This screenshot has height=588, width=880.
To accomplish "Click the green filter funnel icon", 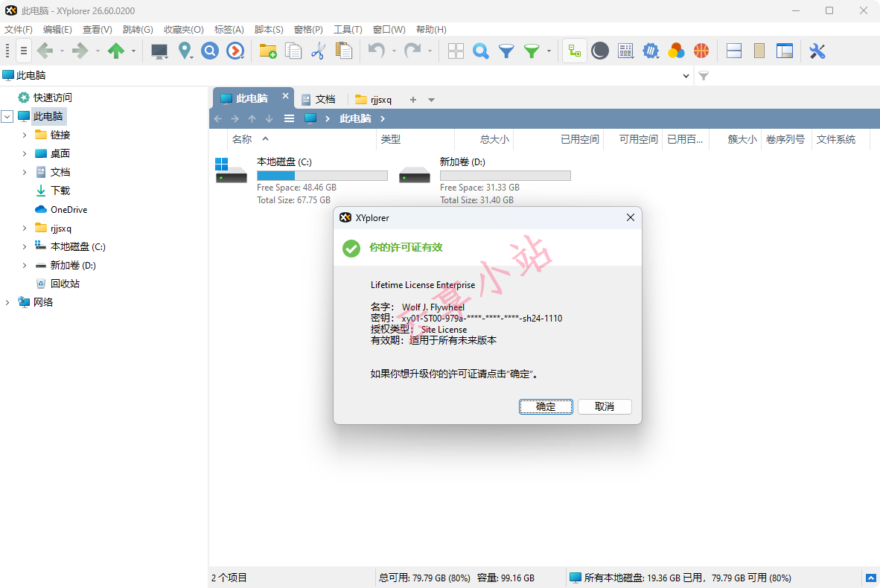I will pyautogui.click(x=532, y=51).
